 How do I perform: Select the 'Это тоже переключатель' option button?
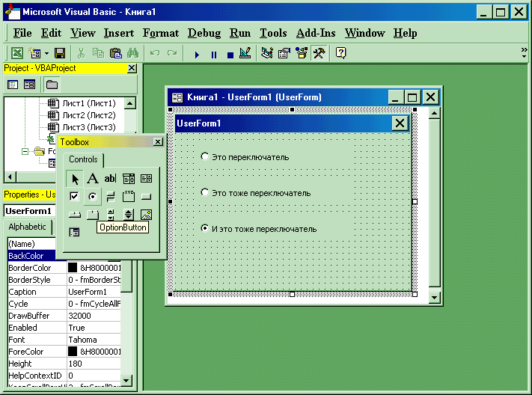(256, 193)
